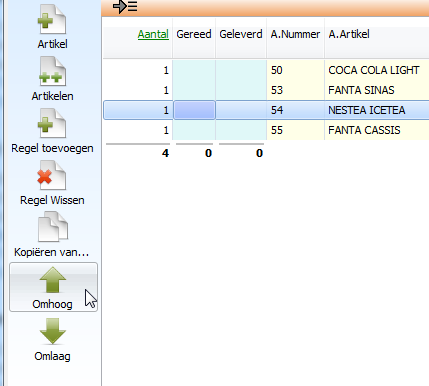Image resolution: width=429 pixels, height=386 pixels.
Task: Click the A.Nummer column header
Action: [295, 34]
